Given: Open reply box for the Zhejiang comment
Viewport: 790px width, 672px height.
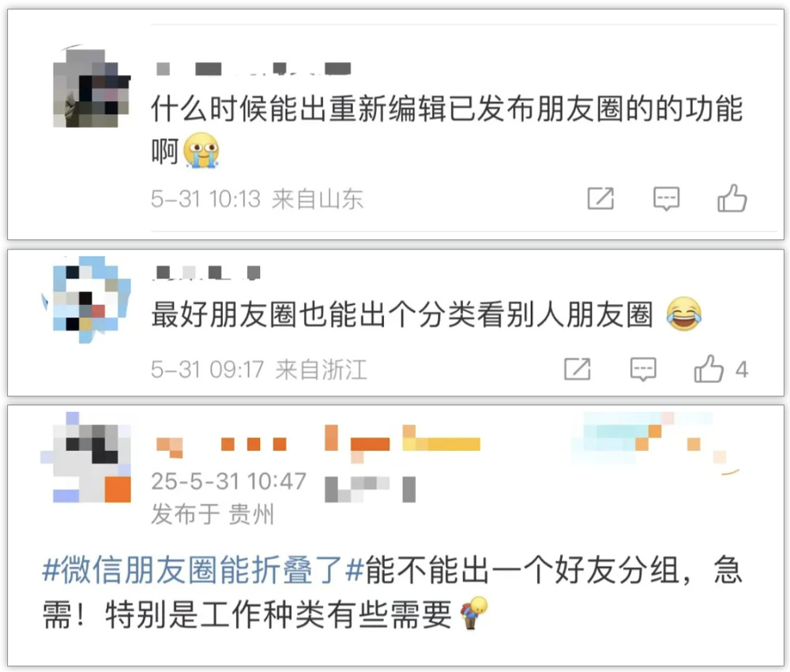Looking at the screenshot, I should pyautogui.click(x=643, y=370).
